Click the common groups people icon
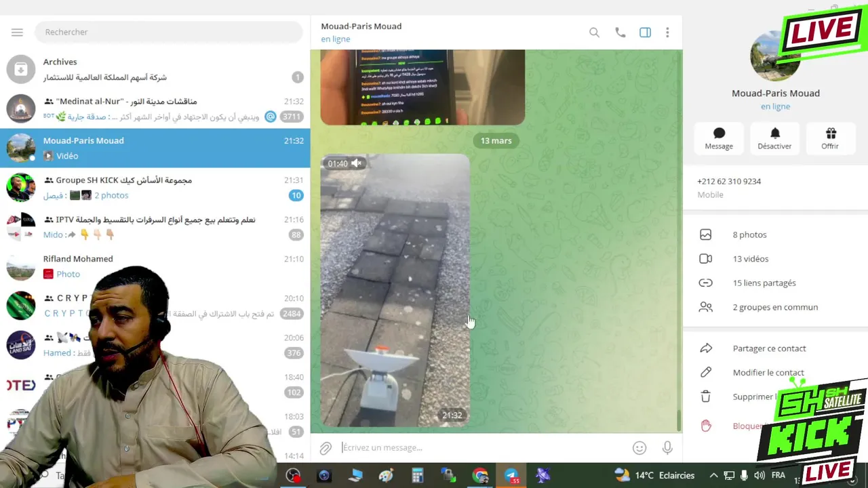868x488 pixels. 706,307
